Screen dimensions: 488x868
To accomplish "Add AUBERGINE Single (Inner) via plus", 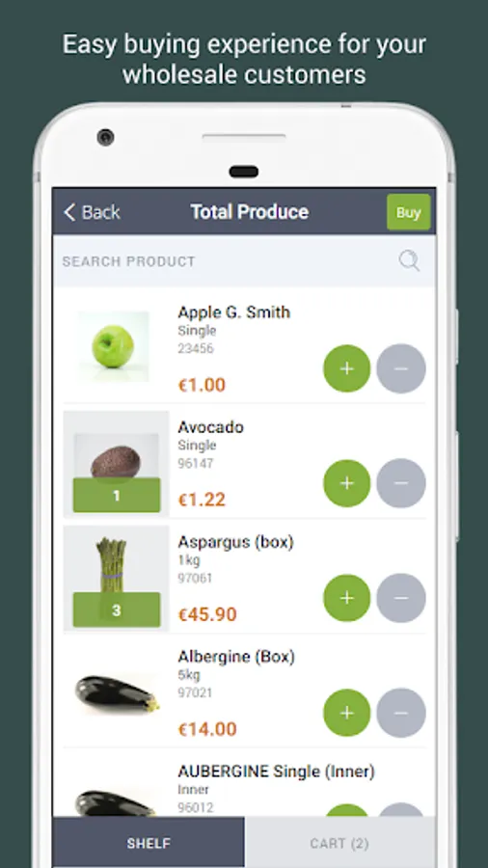I will [347, 811].
